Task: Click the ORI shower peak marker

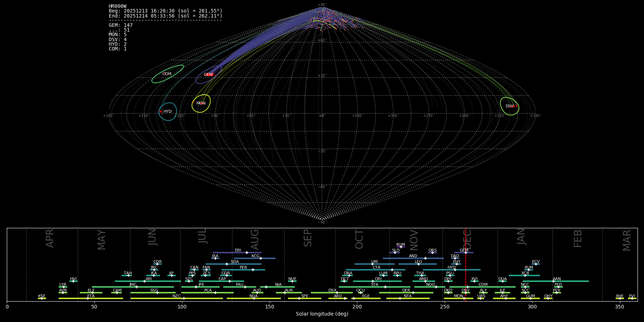Action: (x=373, y=281)
